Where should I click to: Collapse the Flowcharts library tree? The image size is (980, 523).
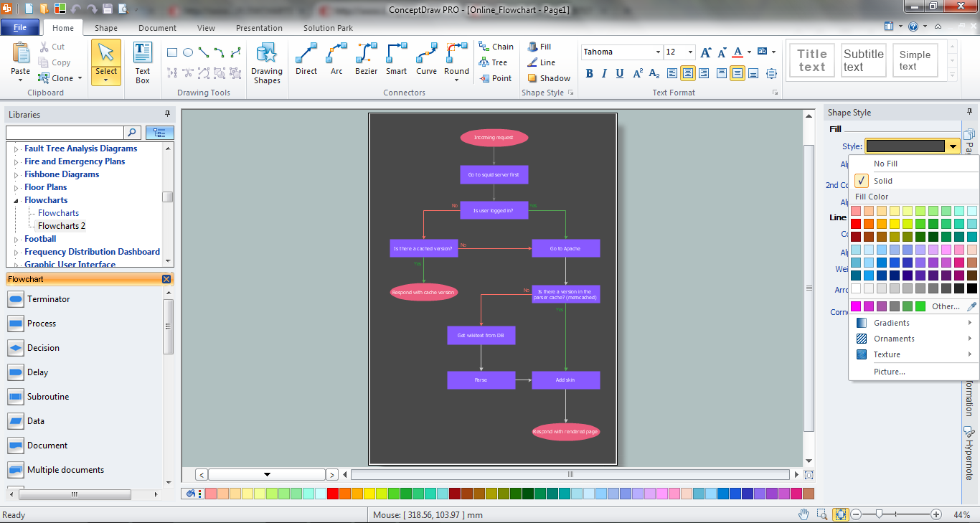(16, 199)
